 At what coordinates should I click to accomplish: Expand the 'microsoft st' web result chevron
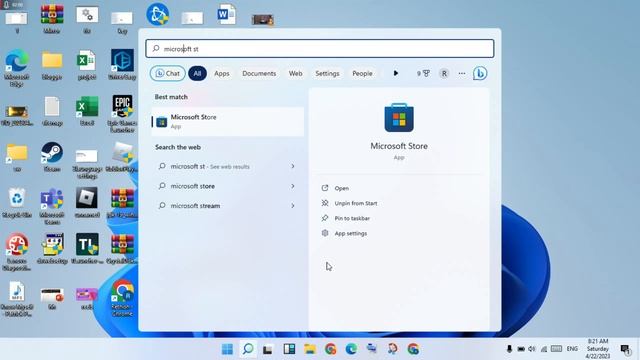[x=293, y=166]
